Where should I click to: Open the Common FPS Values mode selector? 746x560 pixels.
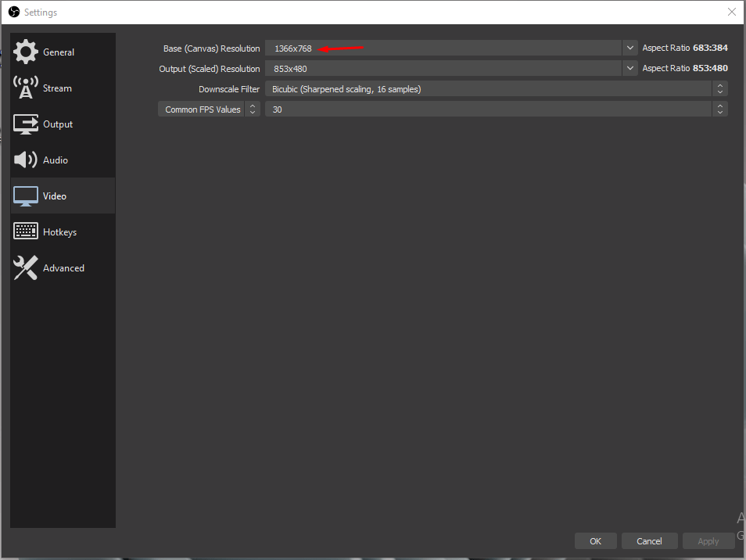tap(252, 109)
